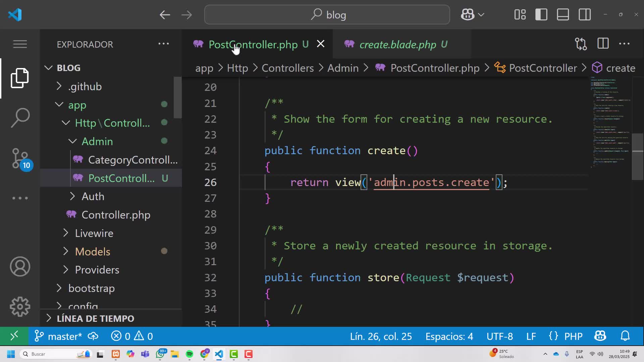Screen dimensions: 644x362
Task: Expand the Livewire folder
Action: click(x=94, y=233)
